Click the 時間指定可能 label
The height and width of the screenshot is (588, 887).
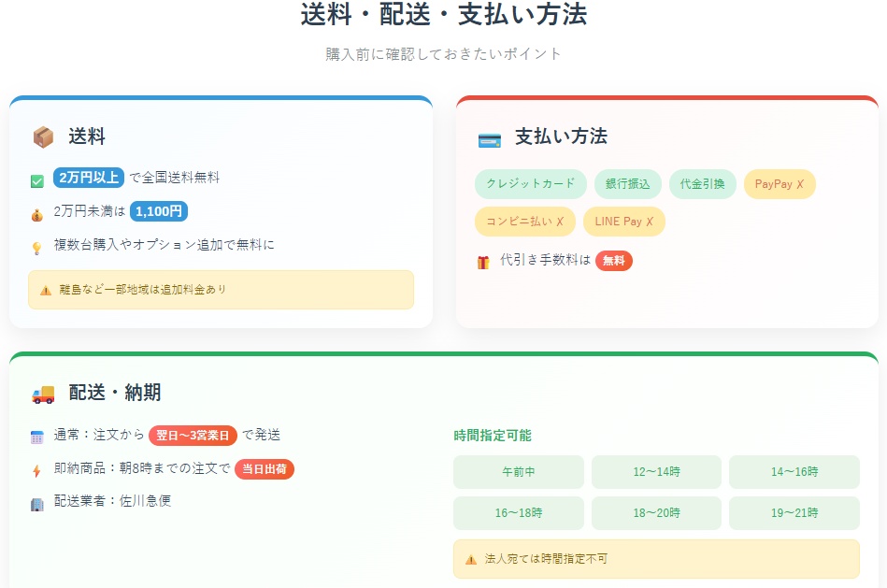pyautogui.click(x=493, y=436)
